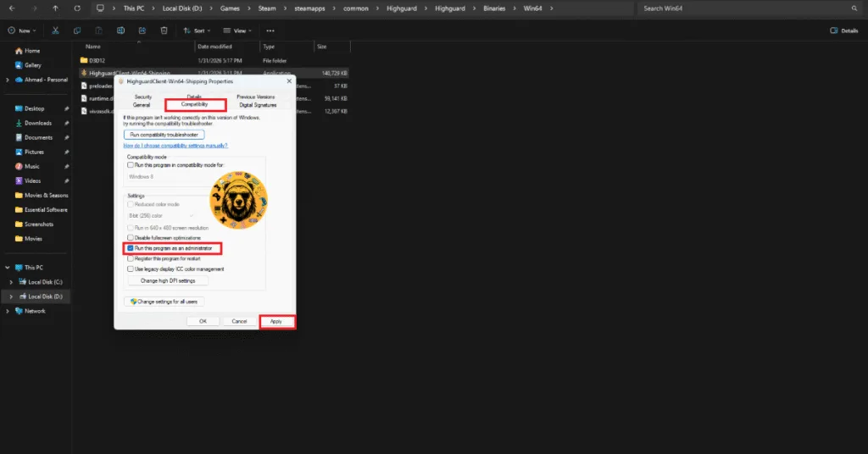Screen dimensions: 868x454
Task: Open the See more ellipsis menu
Action: (270, 30)
